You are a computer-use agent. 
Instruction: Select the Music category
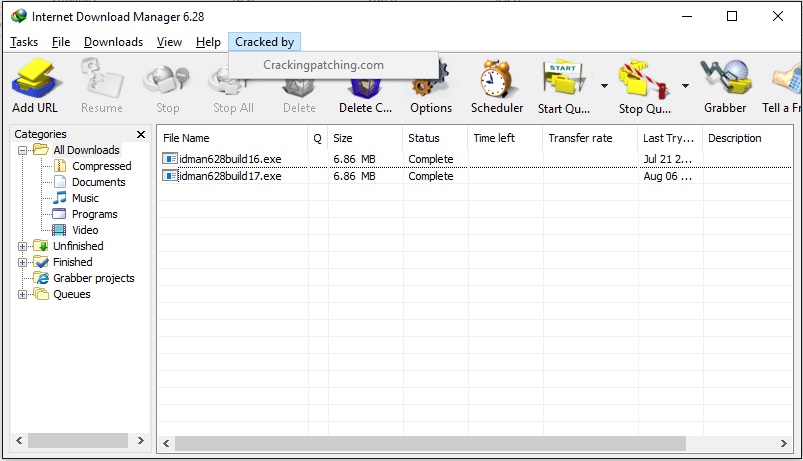pos(85,198)
